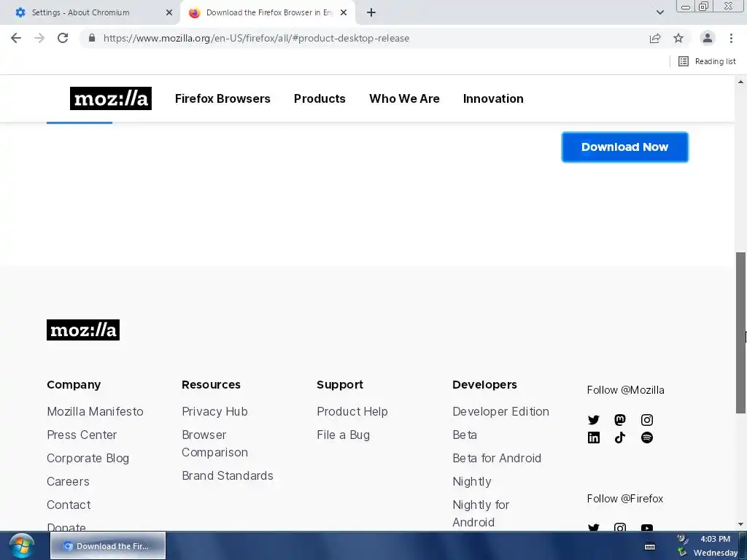The image size is (747, 560).
Task: Open the Products menu
Action: pyautogui.click(x=320, y=98)
